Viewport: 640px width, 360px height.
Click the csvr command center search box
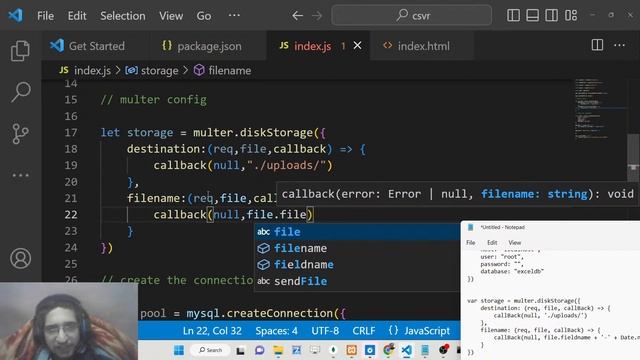pyautogui.click(x=412, y=16)
